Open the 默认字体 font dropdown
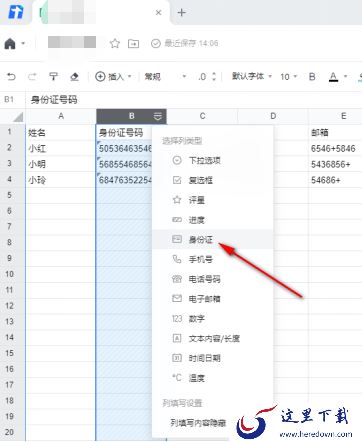The height and width of the screenshot is (442, 362). 252,77
